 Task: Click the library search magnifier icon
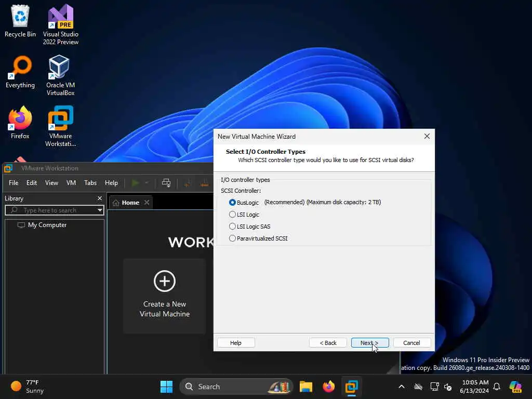point(14,210)
